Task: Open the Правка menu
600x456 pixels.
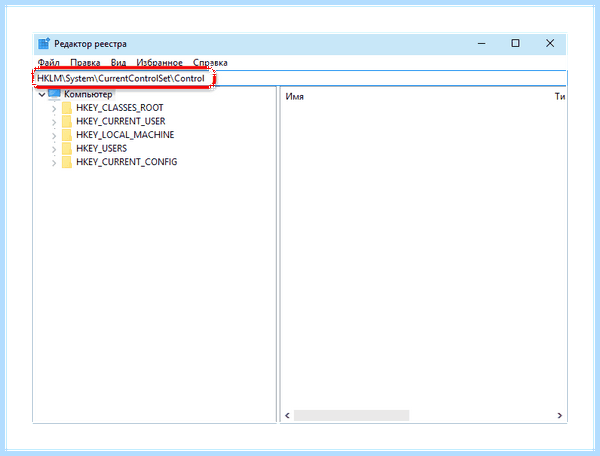Action: pyautogui.click(x=85, y=63)
